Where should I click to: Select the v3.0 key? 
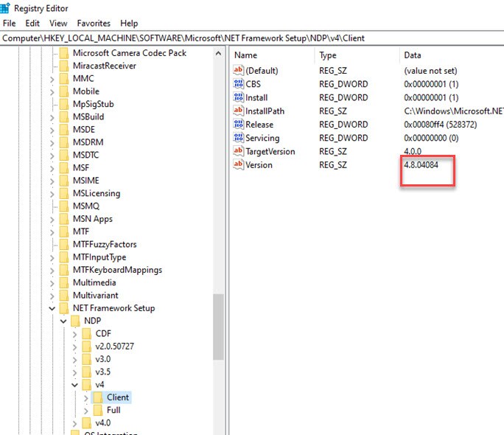point(103,359)
